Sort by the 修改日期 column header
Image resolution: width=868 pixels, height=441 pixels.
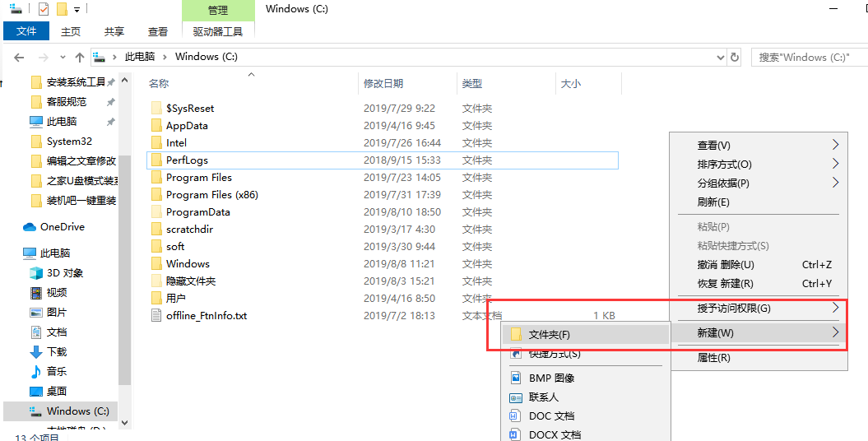[x=383, y=84]
